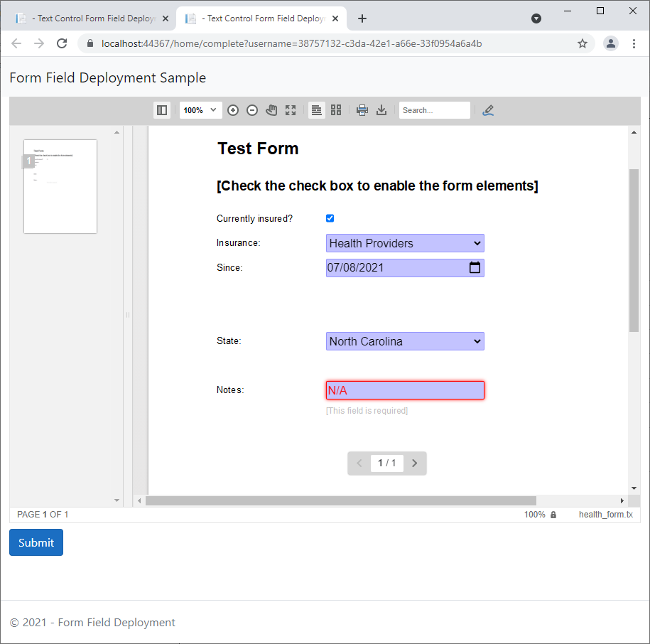Uncheck the Currently insured checkbox

[x=330, y=218]
